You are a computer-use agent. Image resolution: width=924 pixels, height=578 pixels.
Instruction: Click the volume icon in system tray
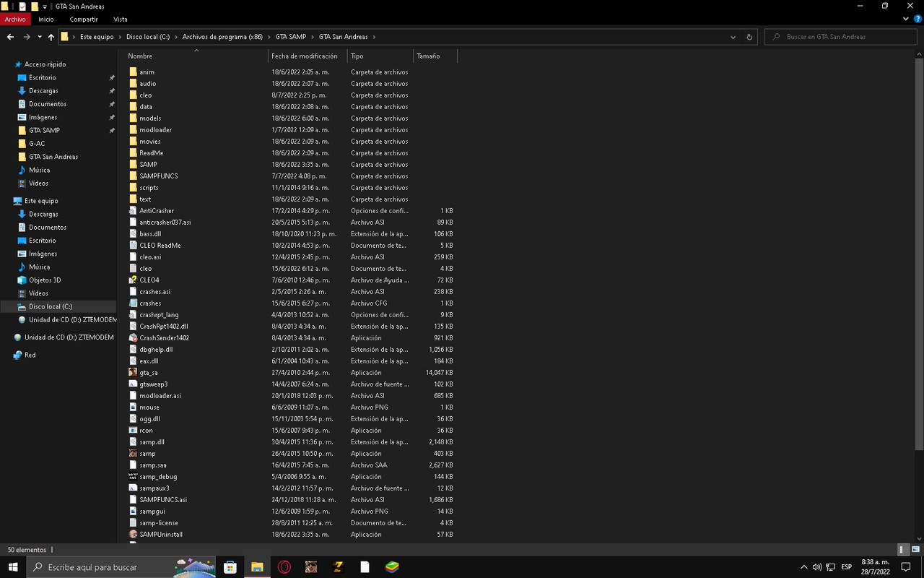click(817, 567)
